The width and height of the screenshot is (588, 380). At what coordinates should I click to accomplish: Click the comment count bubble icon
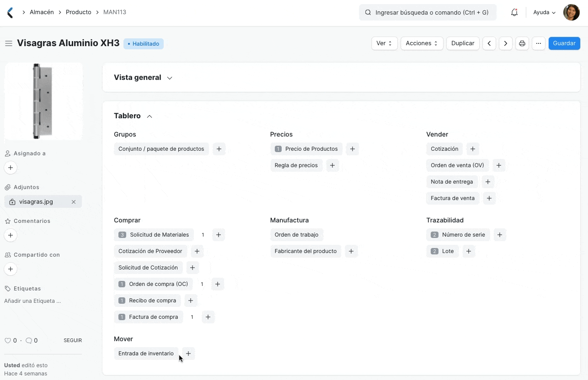(28, 340)
